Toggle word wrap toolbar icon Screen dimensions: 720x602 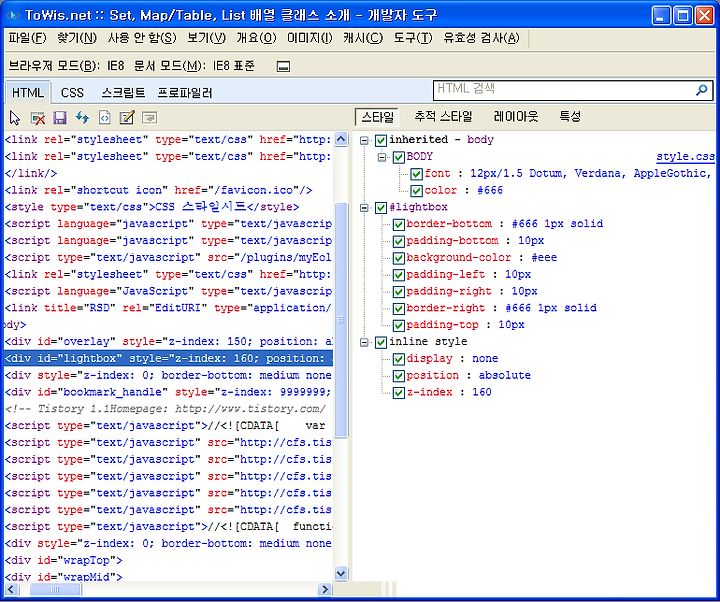coord(149,118)
